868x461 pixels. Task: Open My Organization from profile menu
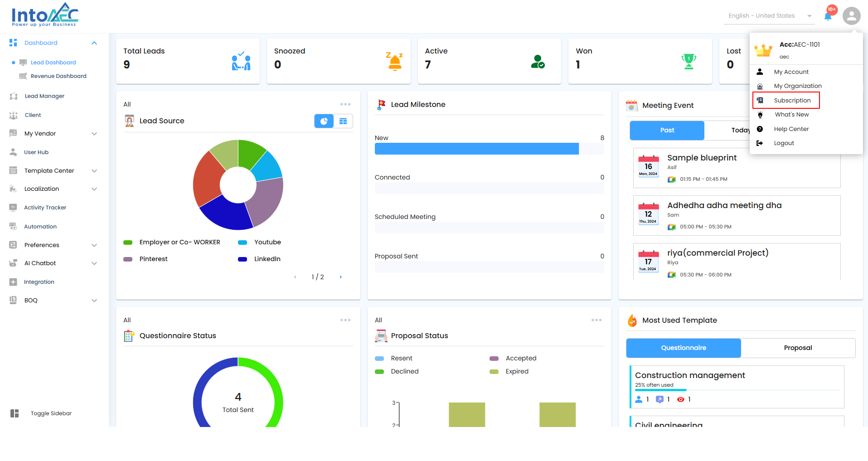point(797,86)
